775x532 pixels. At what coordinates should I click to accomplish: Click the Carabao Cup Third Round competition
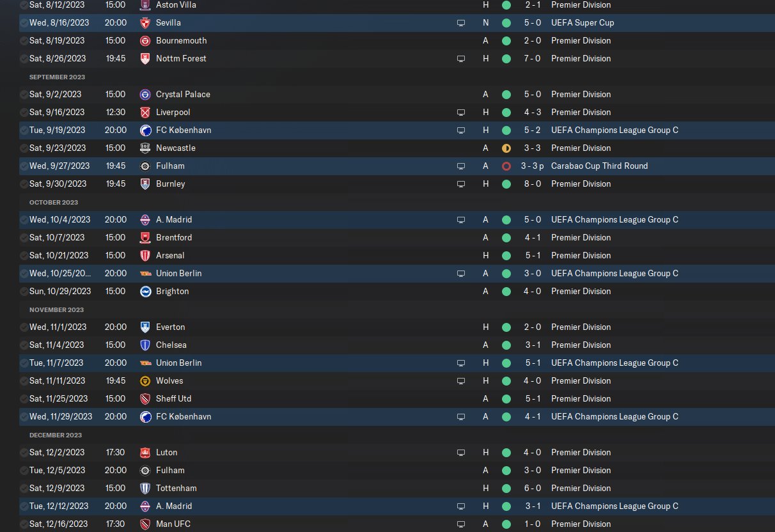(599, 166)
